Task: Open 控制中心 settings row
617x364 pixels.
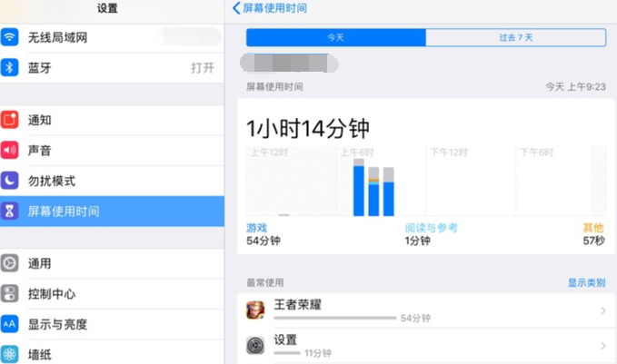Action: click(112, 293)
